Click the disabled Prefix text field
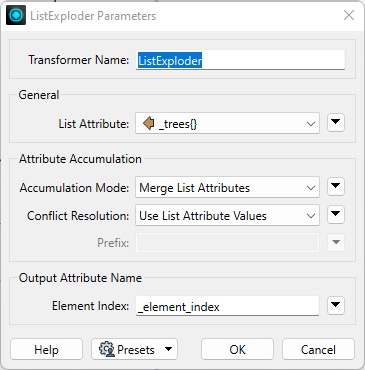Image resolution: width=365 pixels, height=370 pixels. [227, 242]
